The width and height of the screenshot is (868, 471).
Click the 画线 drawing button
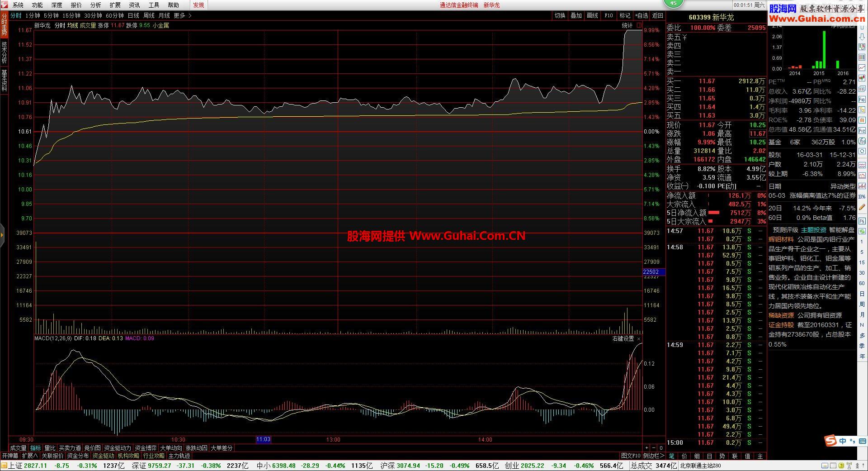pos(592,15)
